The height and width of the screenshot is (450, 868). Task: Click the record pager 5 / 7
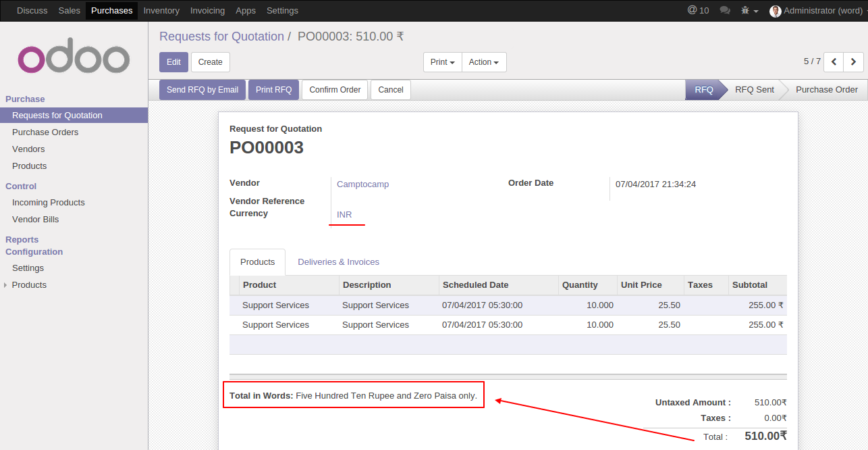click(x=812, y=61)
